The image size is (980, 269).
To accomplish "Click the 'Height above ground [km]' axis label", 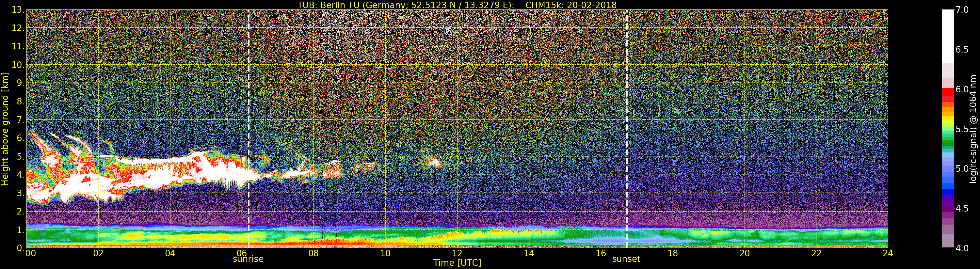I will click(5, 129).
